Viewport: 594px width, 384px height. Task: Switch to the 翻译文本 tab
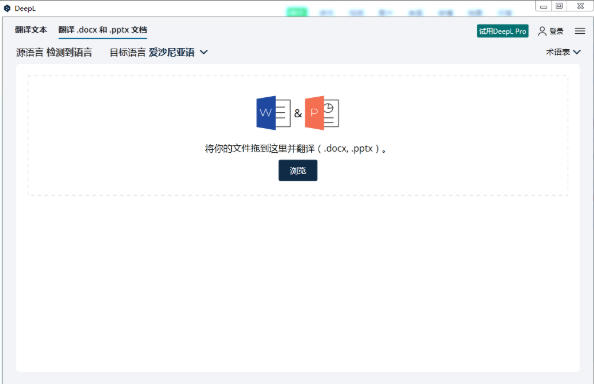click(31, 30)
